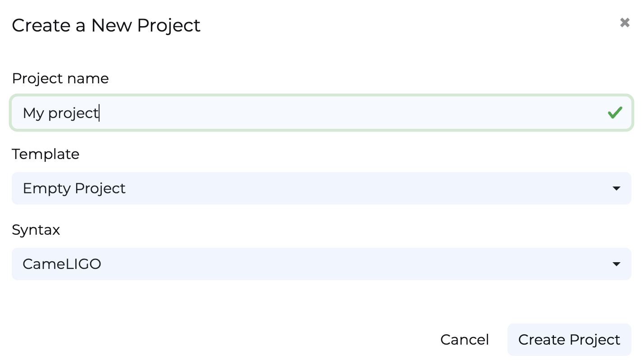Click the Syntax label
644x364 pixels.
pos(36,230)
